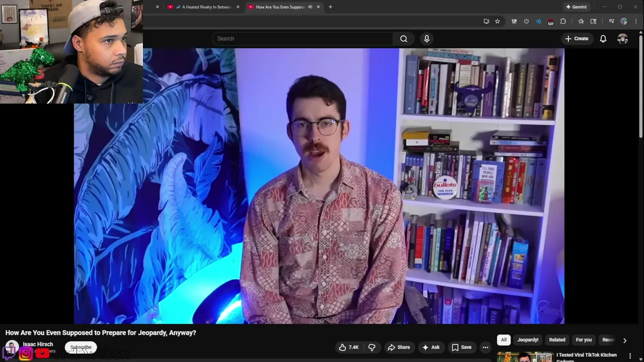Click the fork and knife extension icon
Image resolution: width=644 pixels, height=362 pixels.
click(x=514, y=22)
